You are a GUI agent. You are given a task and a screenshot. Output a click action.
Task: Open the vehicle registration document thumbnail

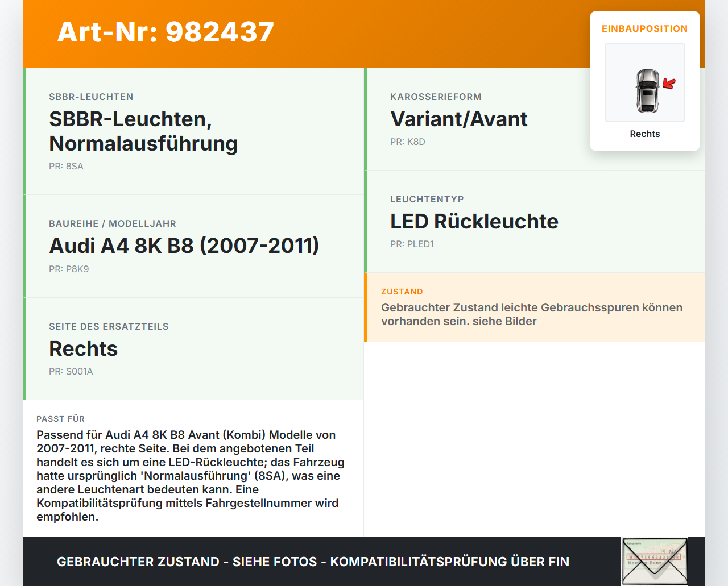coord(655,561)
